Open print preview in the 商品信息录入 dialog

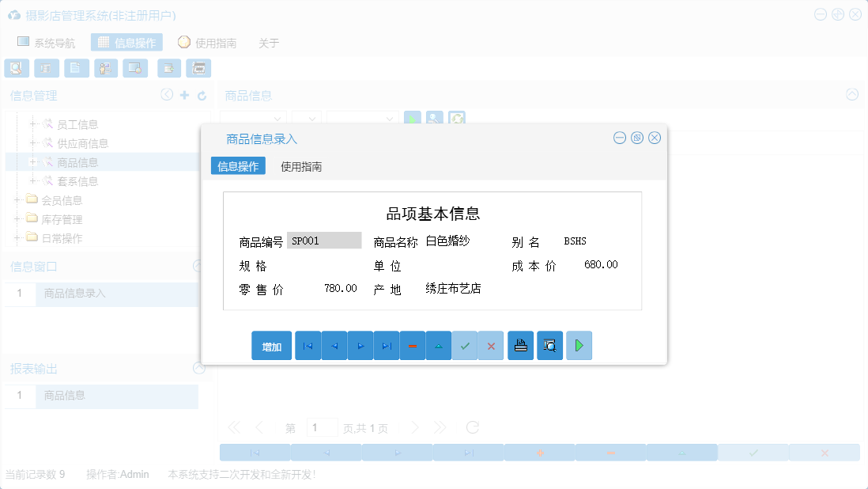549,346
